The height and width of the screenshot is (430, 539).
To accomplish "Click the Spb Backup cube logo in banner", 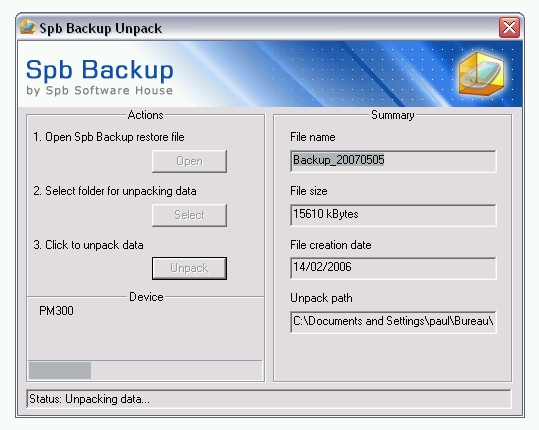I will (482, 75).
